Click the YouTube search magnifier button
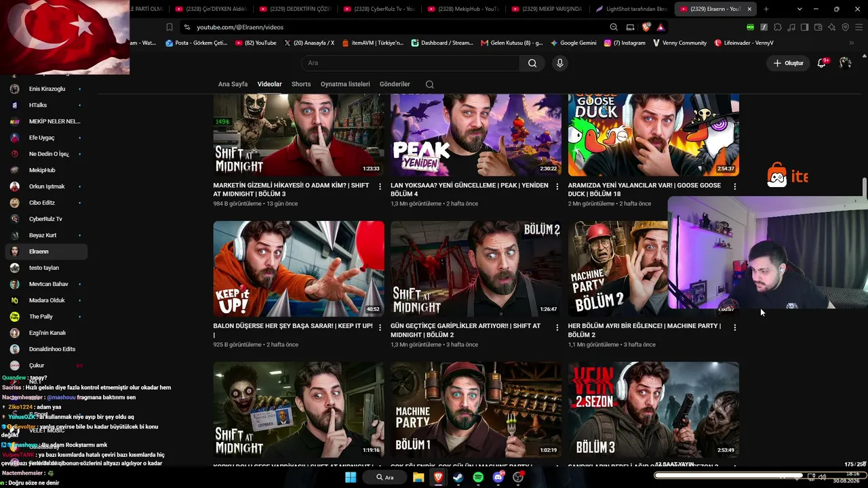Image resolution: width=868 pixels, height=488 pixels. coord(532,63)
